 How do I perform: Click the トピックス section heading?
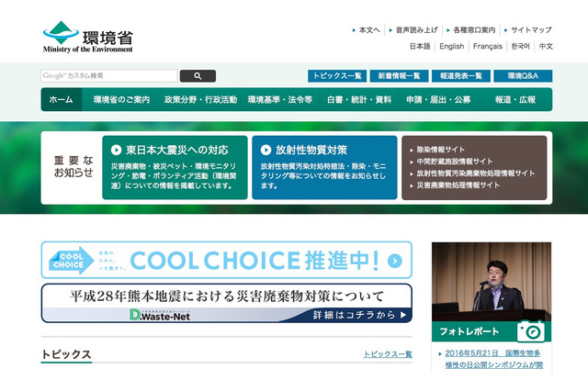tap(66, 354)
